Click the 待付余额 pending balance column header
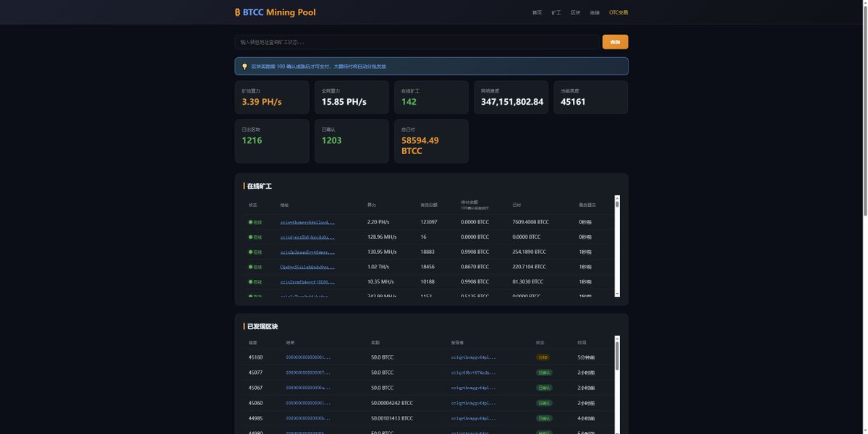 point(469,202)
